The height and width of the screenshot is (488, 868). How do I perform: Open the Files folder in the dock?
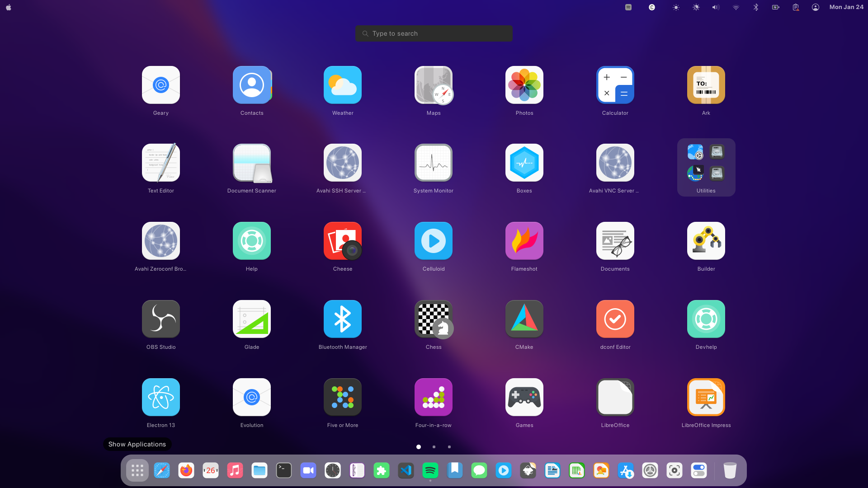(x=259, y=471)
